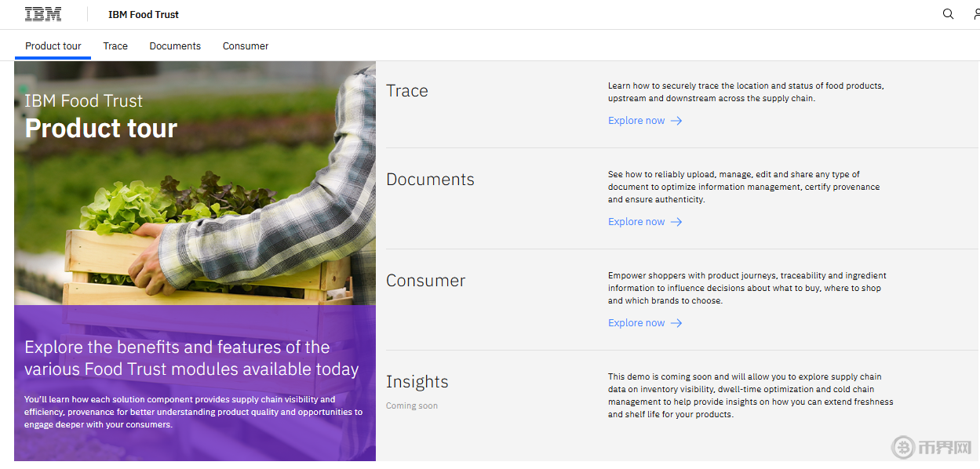The width and height of the screenshot is (980, 469).
Task: Click the arrow icon beside Trace's Explore now
Action: 676,121
